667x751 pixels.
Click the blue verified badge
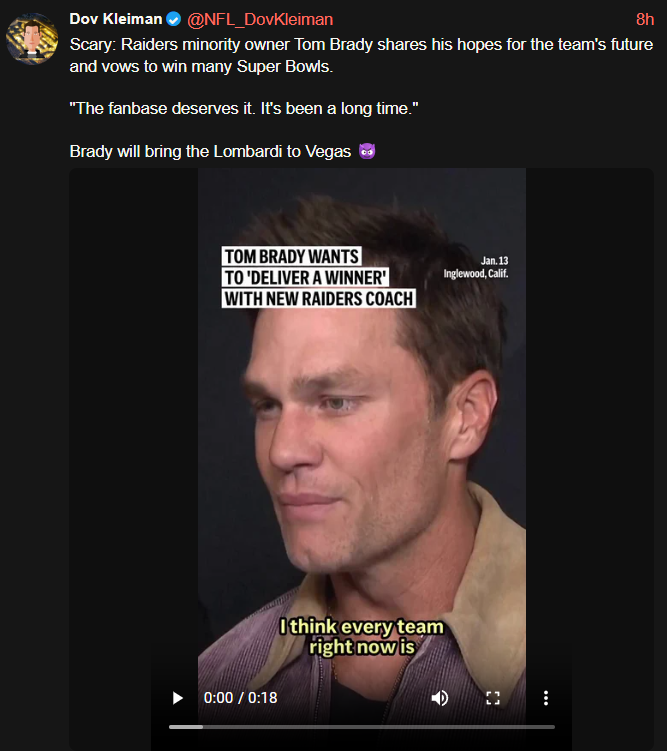point(173,19)
